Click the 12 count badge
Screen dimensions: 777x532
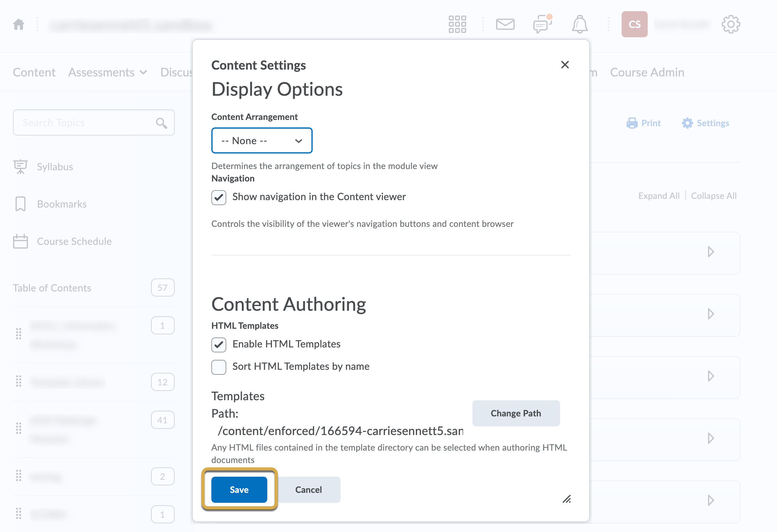(x=163, y=382)
